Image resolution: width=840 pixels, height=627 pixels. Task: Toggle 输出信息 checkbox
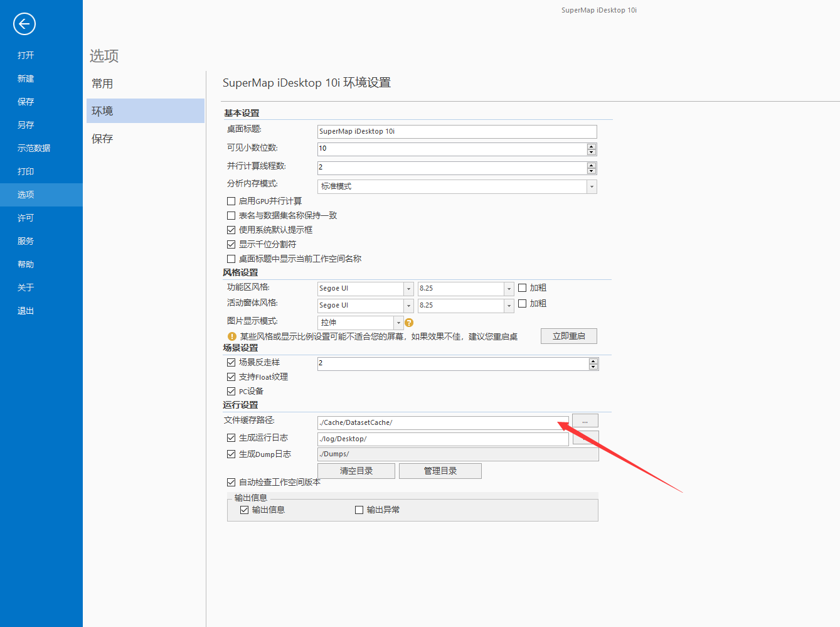point(244,510)
